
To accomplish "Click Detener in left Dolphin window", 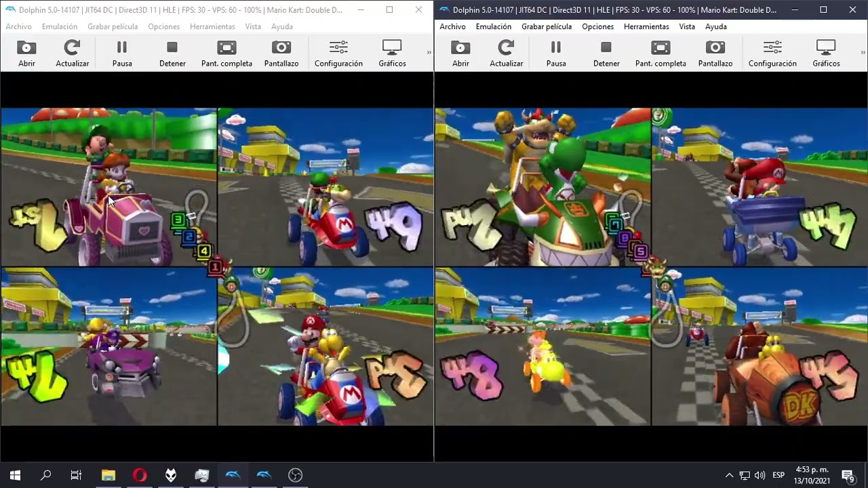I will coord(172,54).
